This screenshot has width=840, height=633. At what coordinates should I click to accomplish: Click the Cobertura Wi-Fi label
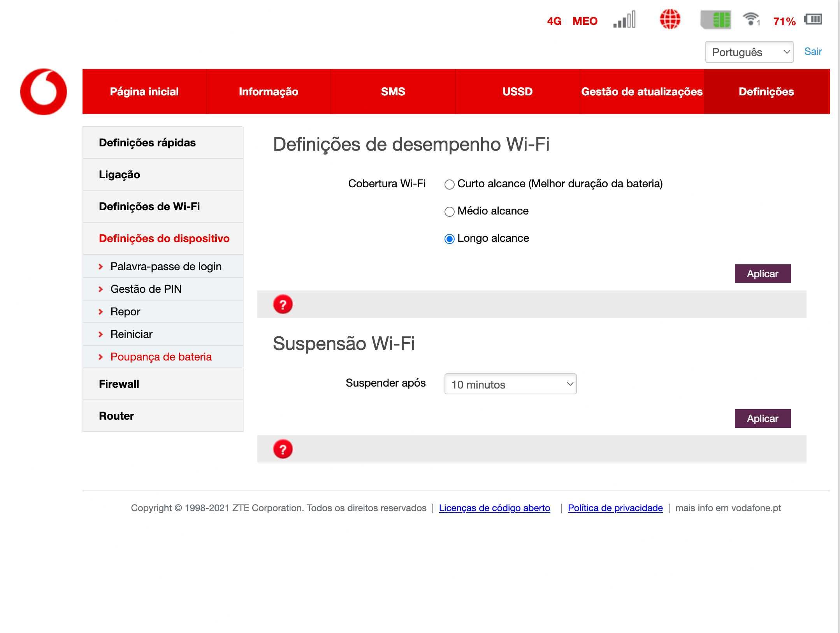387,183
